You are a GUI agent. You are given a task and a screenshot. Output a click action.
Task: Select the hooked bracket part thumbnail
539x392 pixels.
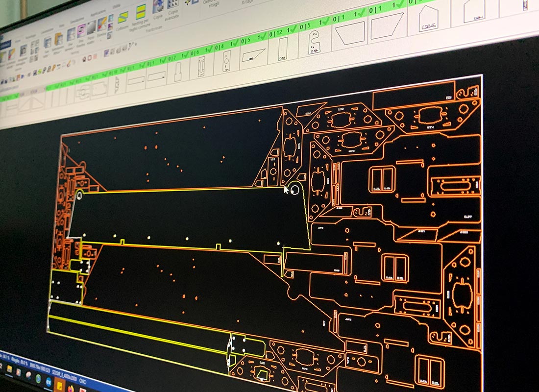pyautogui.click(x=314, y=42)
